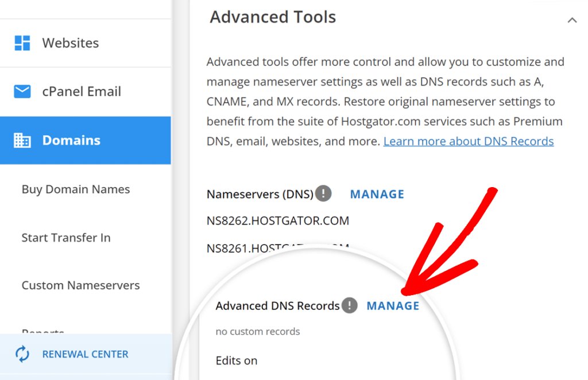The image size is (588, 380).
Task: Select the Domains building icon
Action: (x=22, y=140)
